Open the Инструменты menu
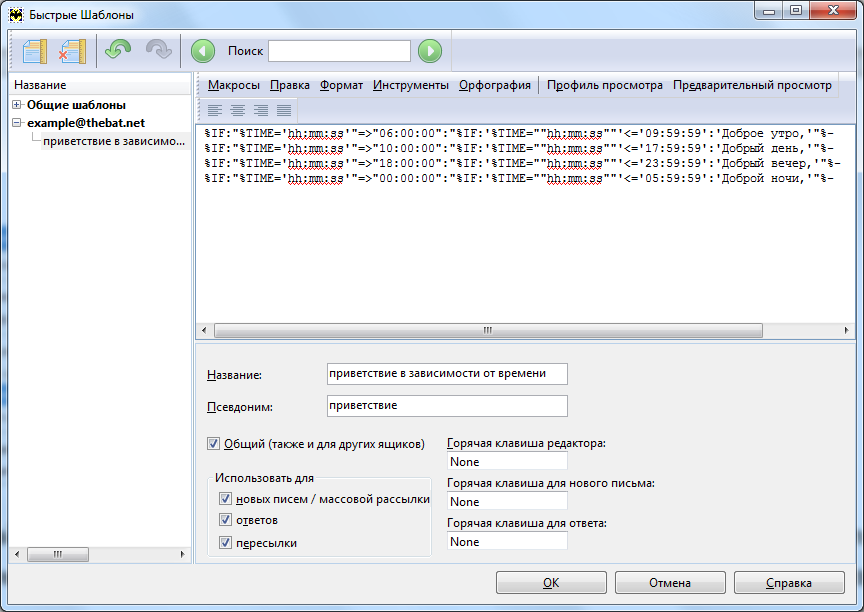864x612 pixels. click(411, 85)
